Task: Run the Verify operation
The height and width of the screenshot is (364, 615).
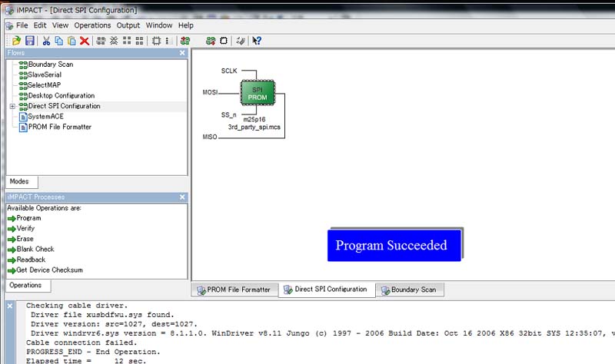Action: click(x=25, y=228)
